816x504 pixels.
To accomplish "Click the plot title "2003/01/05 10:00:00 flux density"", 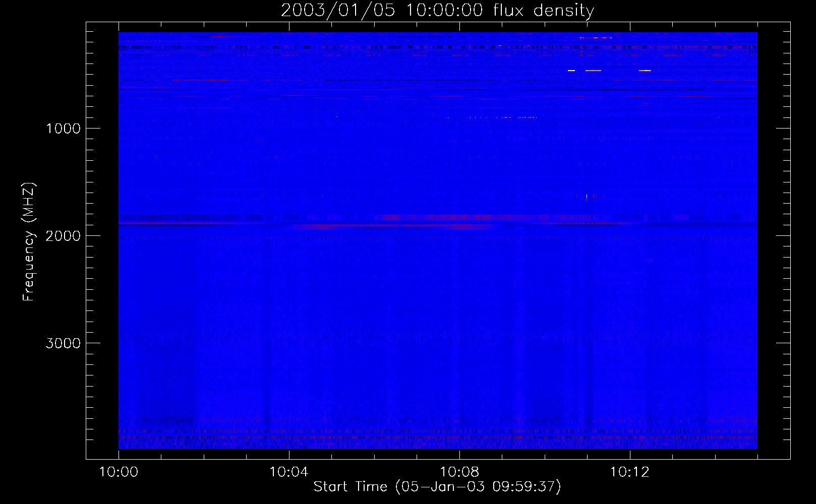I will coord(437,11).
